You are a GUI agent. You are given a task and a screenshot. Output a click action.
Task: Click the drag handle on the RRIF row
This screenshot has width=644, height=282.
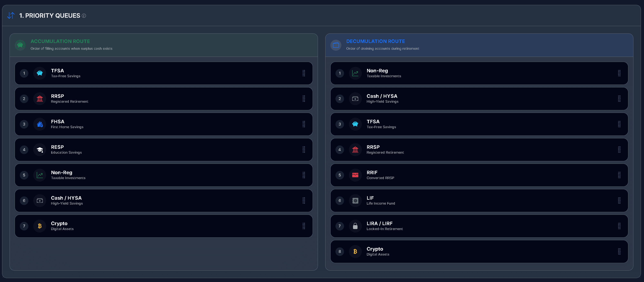619,175
